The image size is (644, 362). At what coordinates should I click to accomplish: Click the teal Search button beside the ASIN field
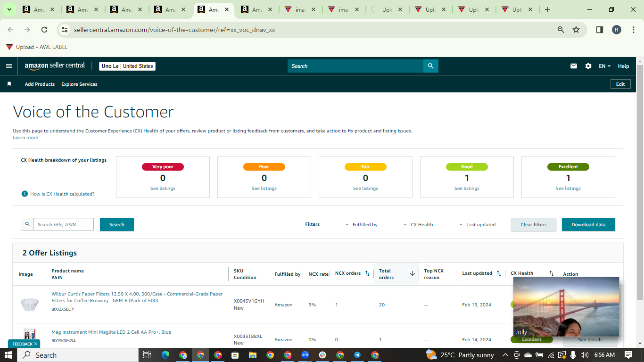coord(117,224)
